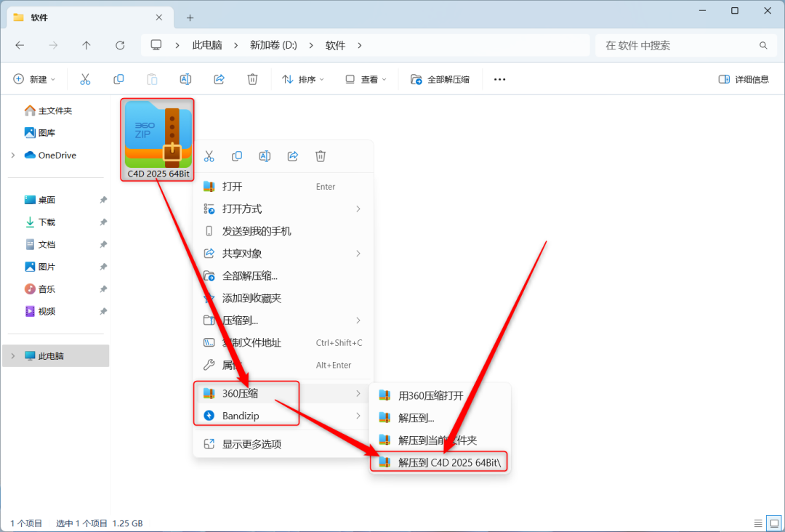The width and height of the screenshot is (785, 532).
Task: Click the Rename icon in the context menu
Action: pos(265,156)
